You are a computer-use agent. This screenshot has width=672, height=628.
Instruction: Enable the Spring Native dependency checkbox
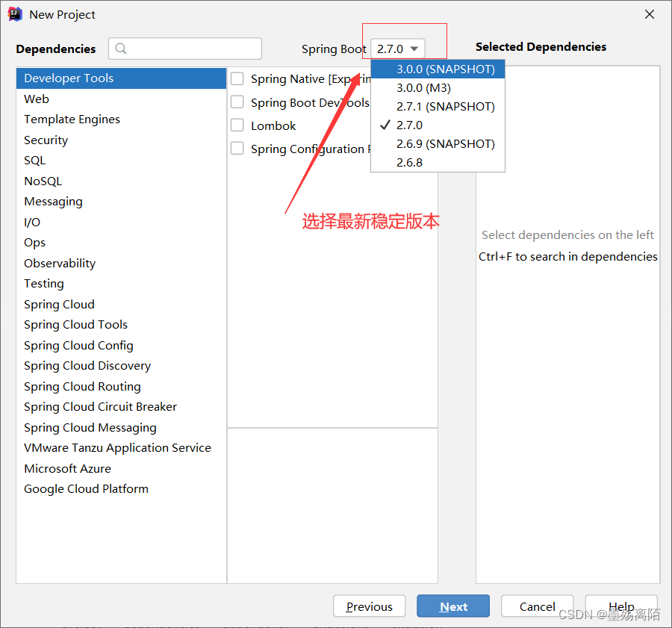tap(237, 79)
